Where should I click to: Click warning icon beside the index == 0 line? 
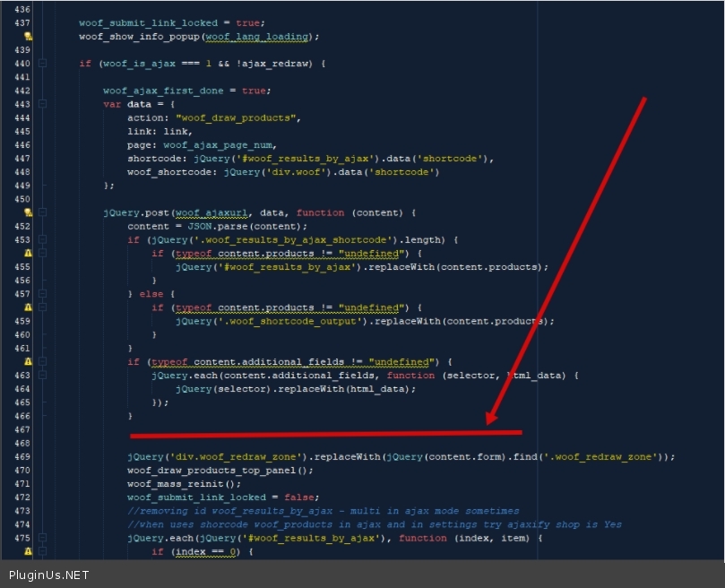pyautogui.click(x=28, y=551)
